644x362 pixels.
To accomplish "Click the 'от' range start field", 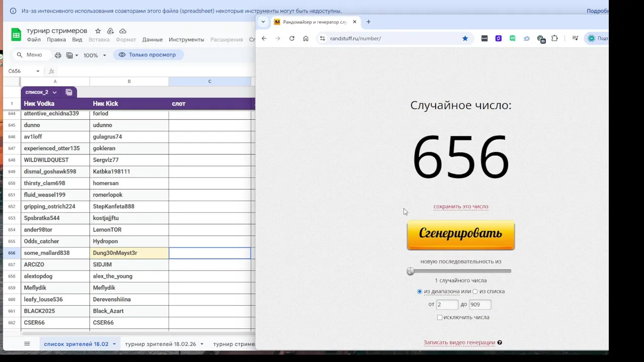I will click(x=447, y=304).
